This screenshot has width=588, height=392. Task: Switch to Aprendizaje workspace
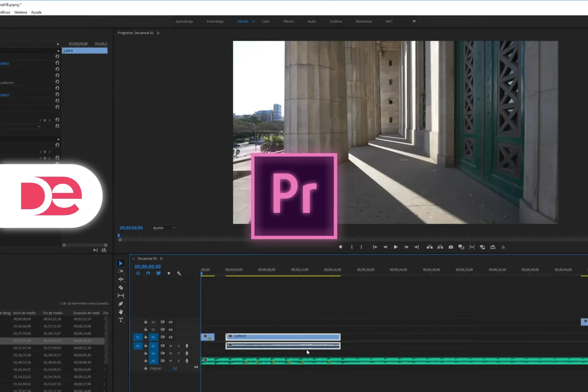184,21
